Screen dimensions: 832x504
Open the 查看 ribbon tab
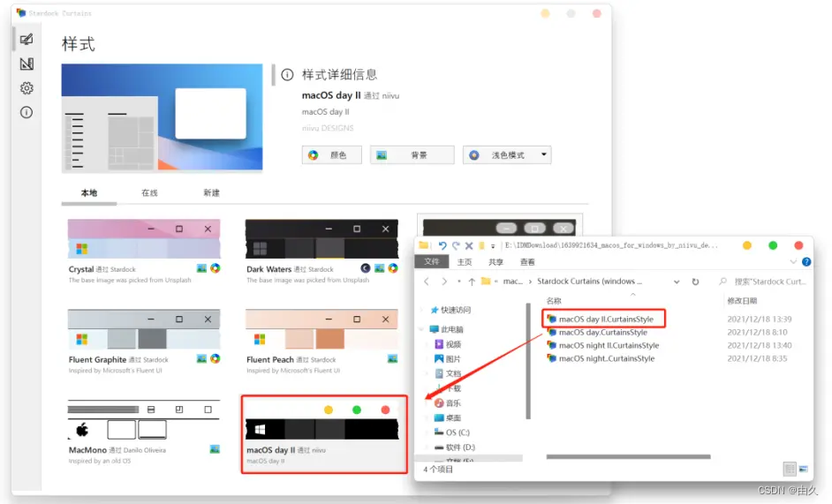[527, 261]
